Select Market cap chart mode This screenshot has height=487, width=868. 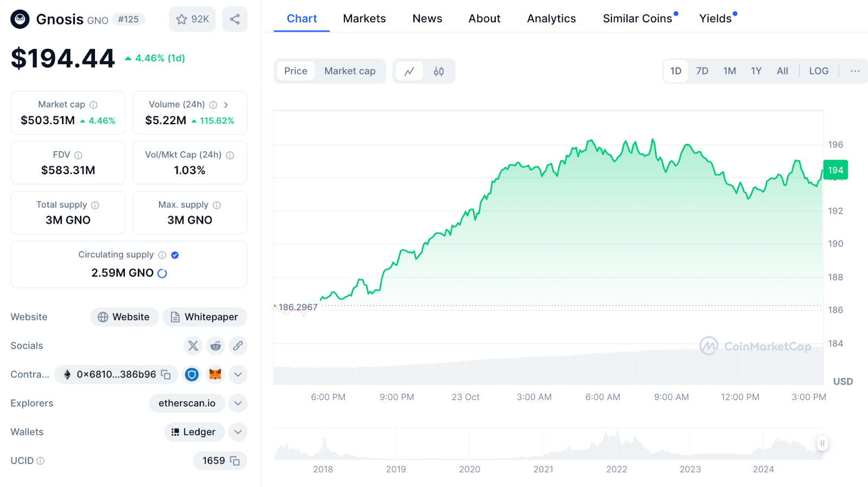coord(350,71)
